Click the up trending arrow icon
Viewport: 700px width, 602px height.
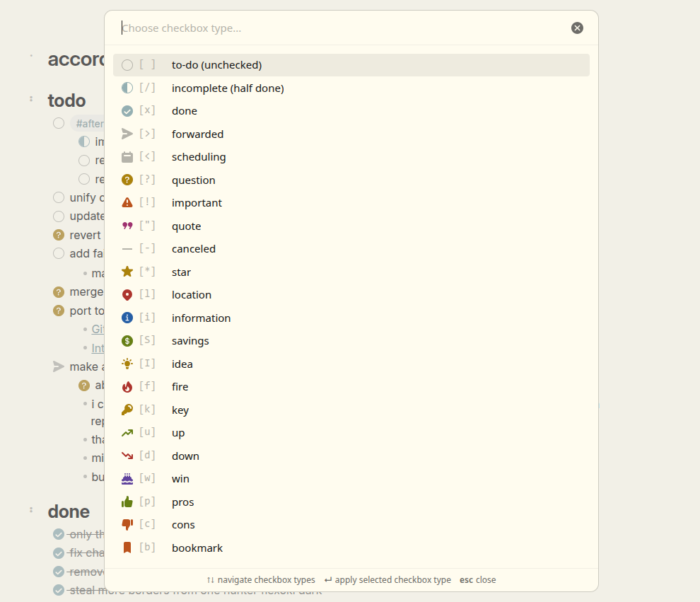point(127,433)
